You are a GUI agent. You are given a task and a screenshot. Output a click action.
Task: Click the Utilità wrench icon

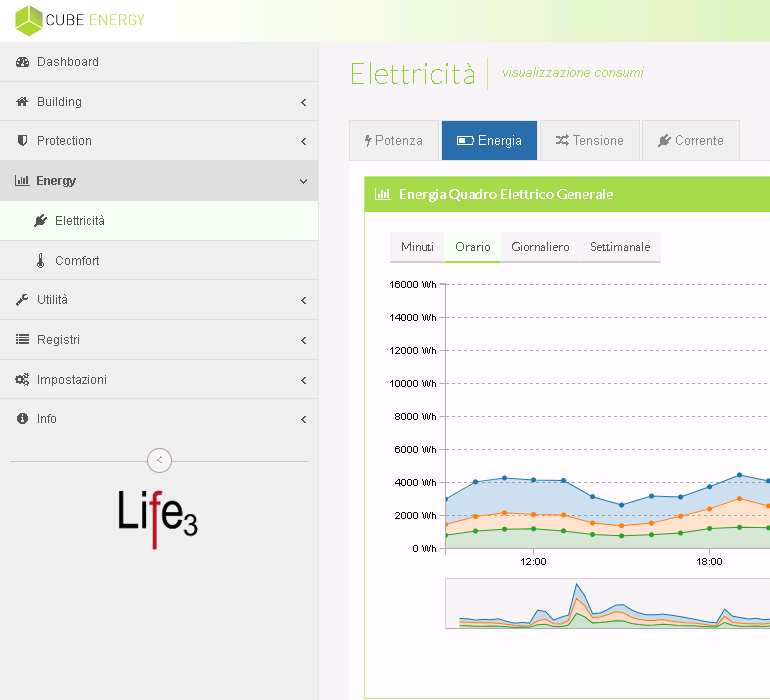tap(23, 300)
